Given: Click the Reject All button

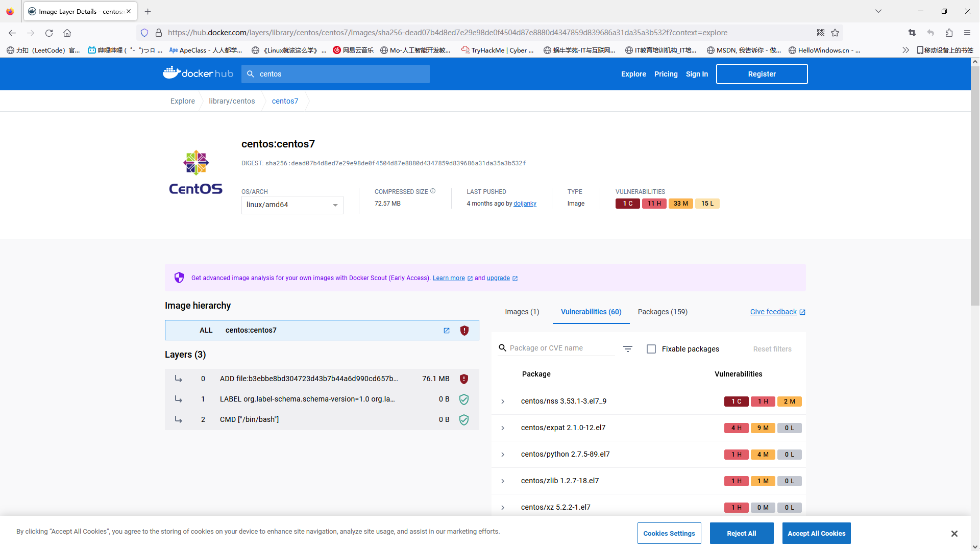Looking at the screenshot, I should [x=741, y=533].
